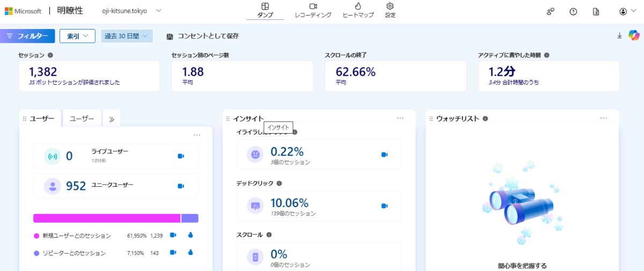Open the ウォッチリスト card's more options menu
644x271 pixels.
click(603, 118)
